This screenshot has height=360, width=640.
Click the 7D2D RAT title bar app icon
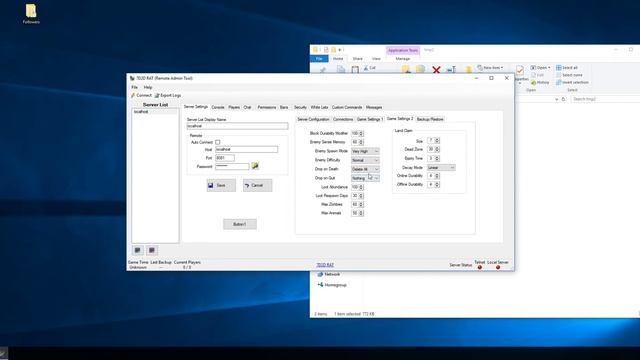coord(132,78)
